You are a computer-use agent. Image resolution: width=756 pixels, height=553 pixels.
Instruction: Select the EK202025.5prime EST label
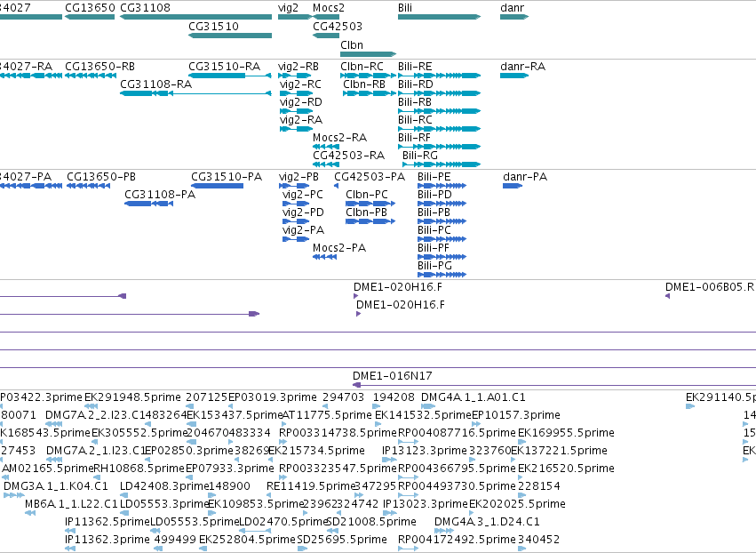click(x=517, y=504)
